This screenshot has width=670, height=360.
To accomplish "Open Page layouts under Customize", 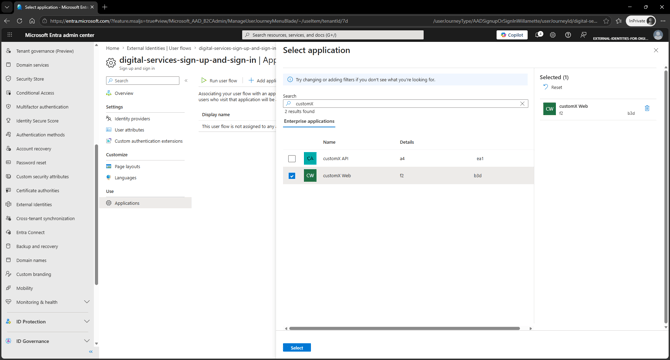I will coord(127,167).
